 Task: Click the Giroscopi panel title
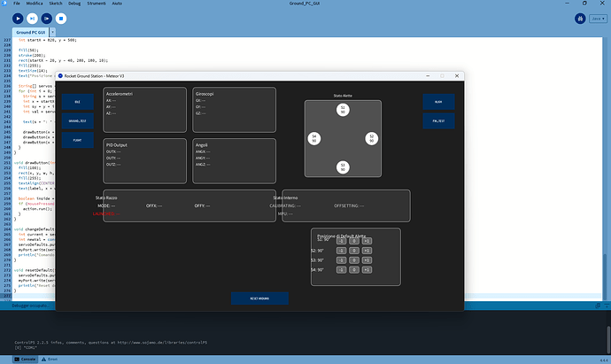point(205,94)
